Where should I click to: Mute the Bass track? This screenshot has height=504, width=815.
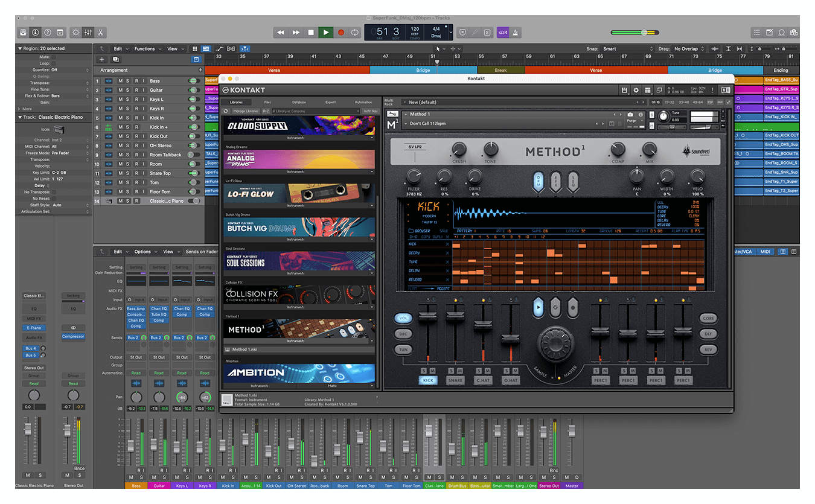click(x=121, y=81)
